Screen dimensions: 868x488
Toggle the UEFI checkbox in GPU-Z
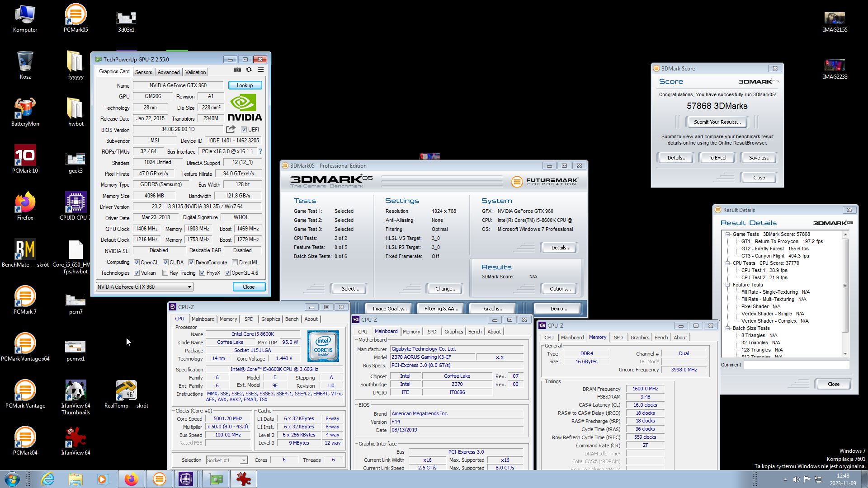point(244,130)
